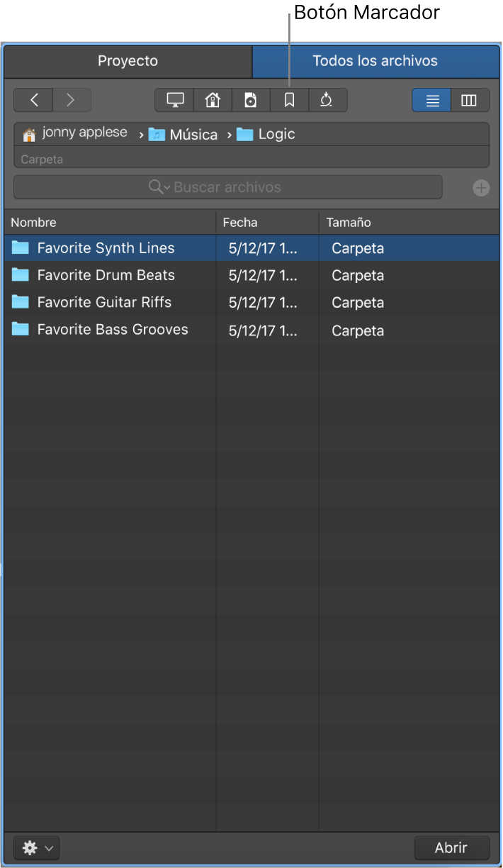Switch to List view

point(432,100)
